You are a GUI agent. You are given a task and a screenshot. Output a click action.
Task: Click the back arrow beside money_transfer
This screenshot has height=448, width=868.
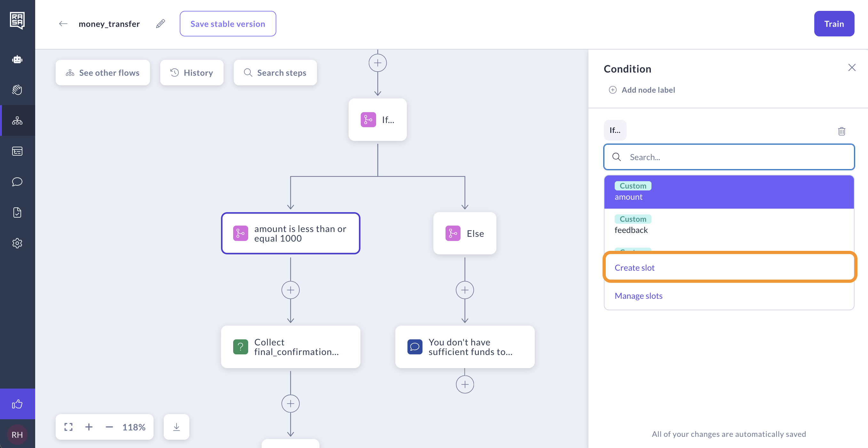click(x=63, y=24)
